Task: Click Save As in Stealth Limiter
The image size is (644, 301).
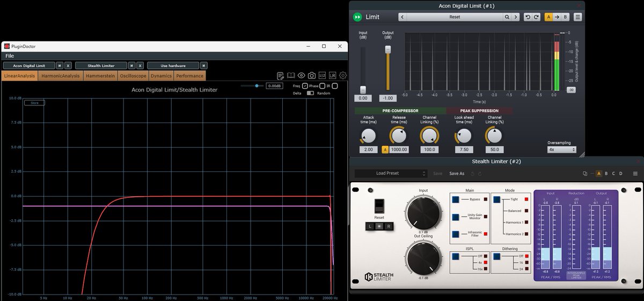Action: point(457,174)
